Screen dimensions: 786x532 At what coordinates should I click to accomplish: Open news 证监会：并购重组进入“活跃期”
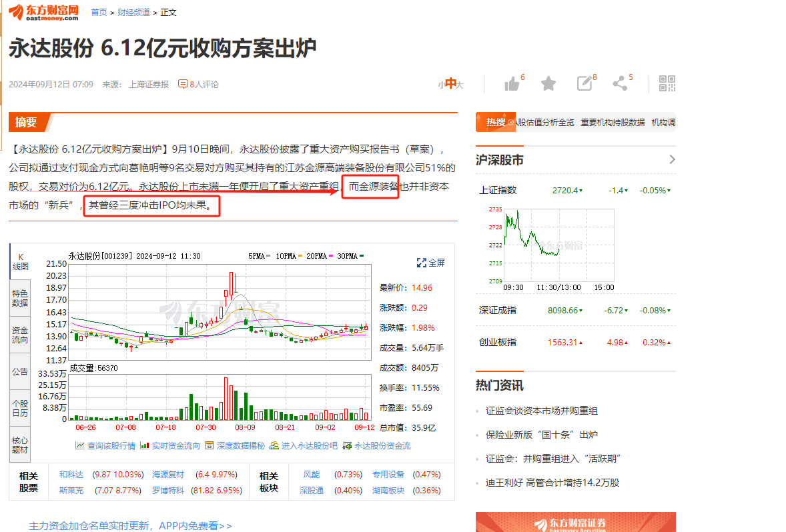click(553, 459)
